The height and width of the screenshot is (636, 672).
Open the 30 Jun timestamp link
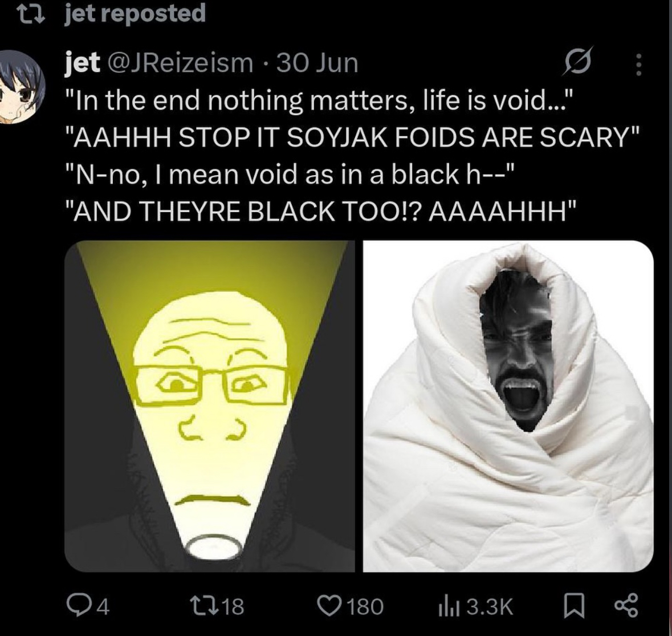[317, 63]
